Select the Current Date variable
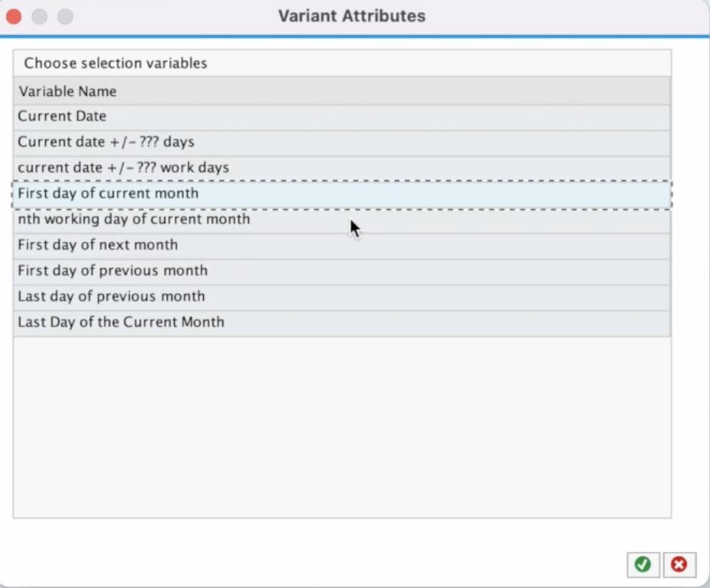The height and width of the screenshot is (588, 710). tap(62, 117)
